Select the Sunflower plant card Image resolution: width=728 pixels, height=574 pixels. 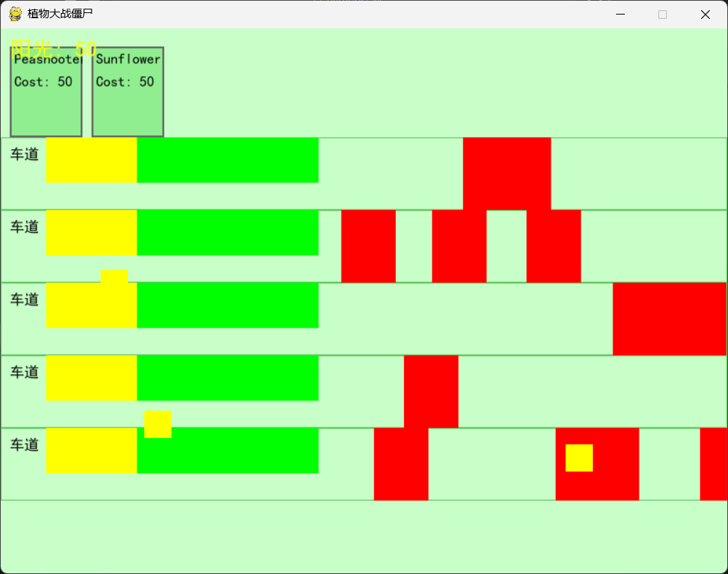[128, 92]
